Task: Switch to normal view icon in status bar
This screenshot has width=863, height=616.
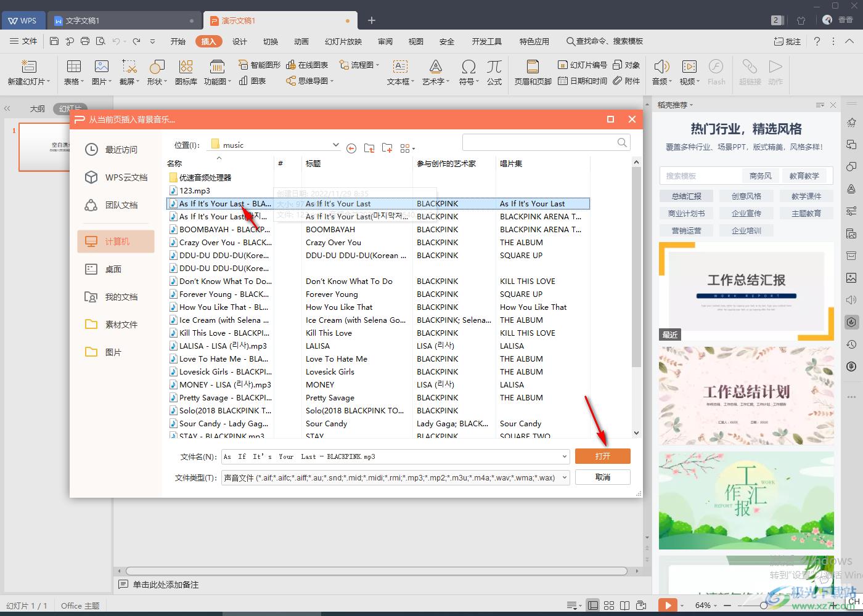Action: coord(592,605)
